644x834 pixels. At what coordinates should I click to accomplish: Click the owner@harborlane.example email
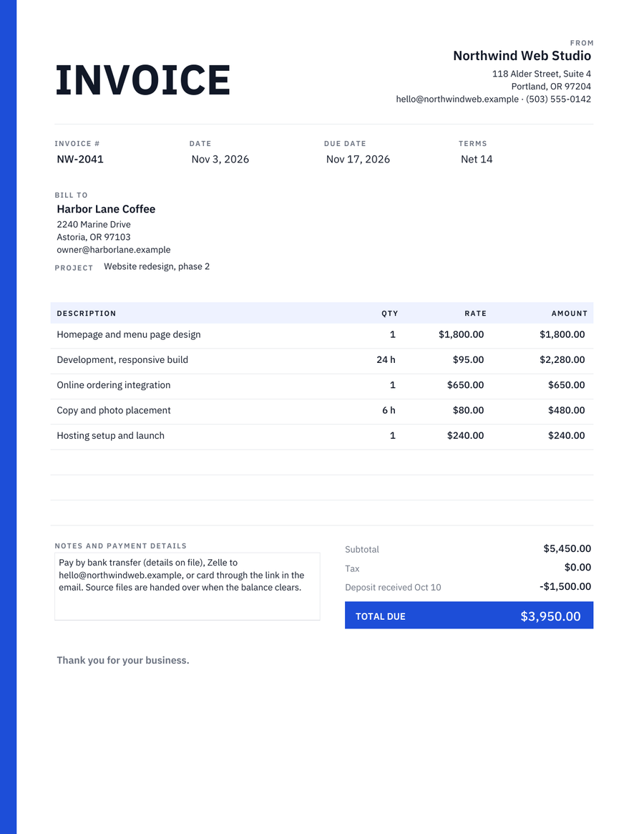[114, 249]
